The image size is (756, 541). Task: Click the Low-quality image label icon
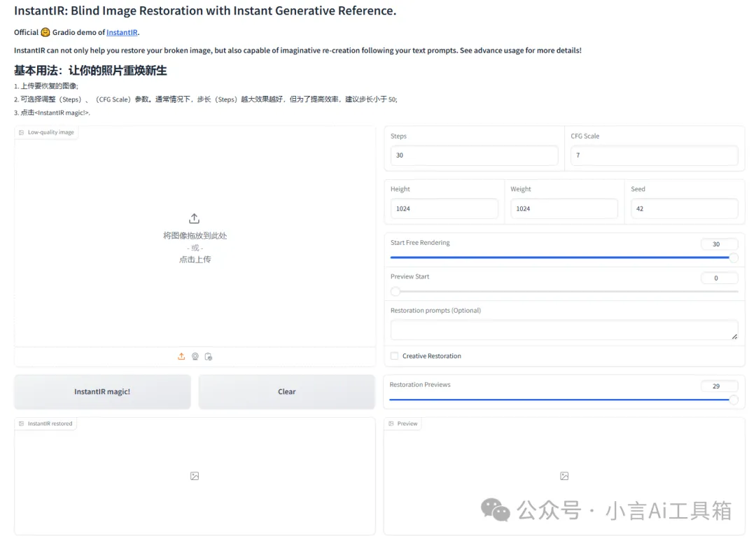(x=21, y=132)
